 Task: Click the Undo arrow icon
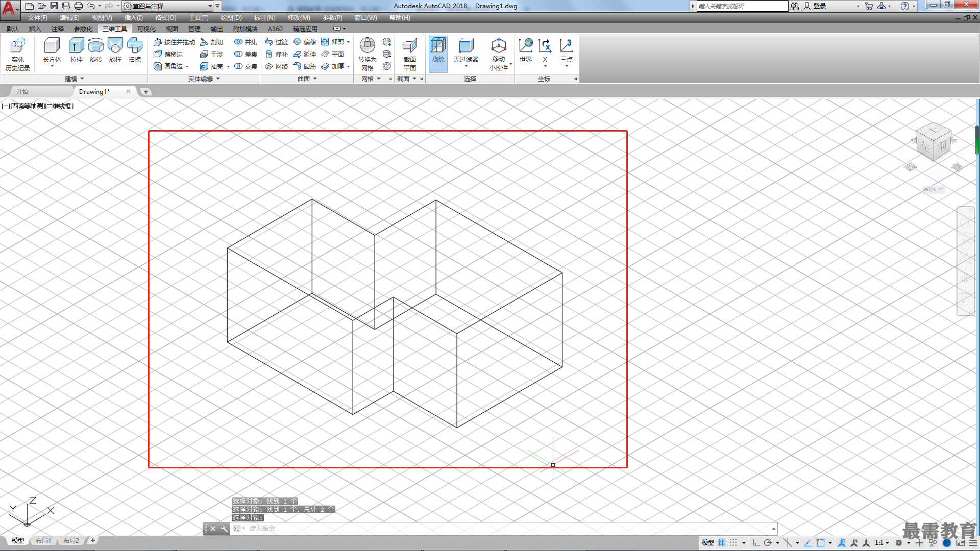[x=91, y=6]
